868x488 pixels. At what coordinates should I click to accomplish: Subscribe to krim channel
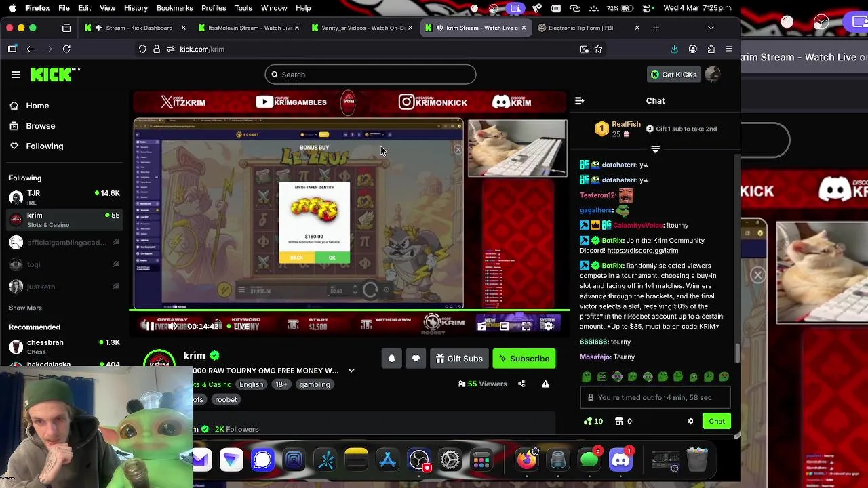pos(524,359)
